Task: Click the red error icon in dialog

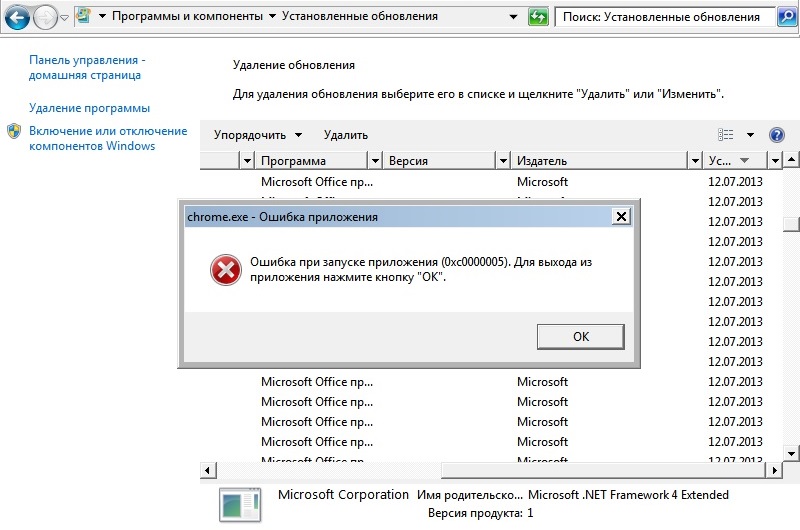Action: click(226, 270)
